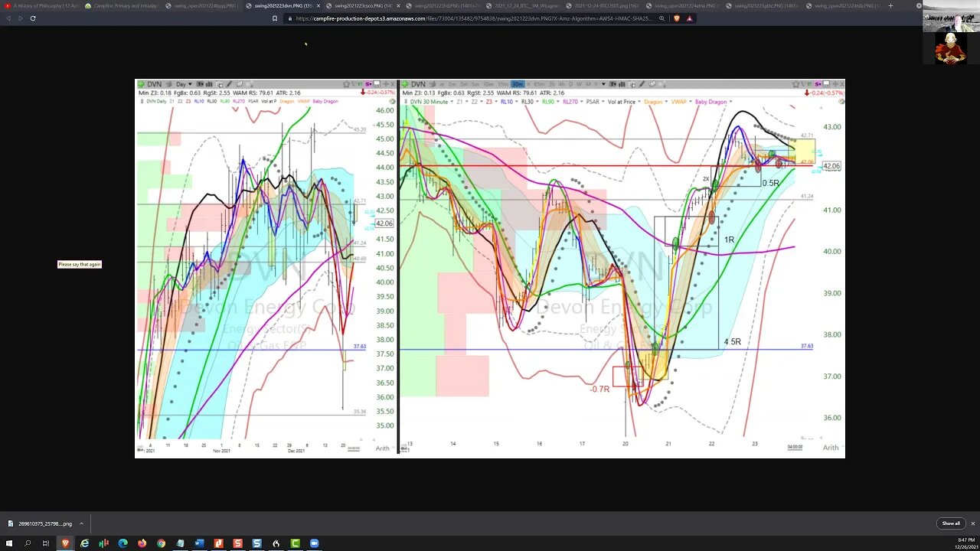
Task: Open the Day timeframe dropdown on left chart
Action: tap(182, 84)
